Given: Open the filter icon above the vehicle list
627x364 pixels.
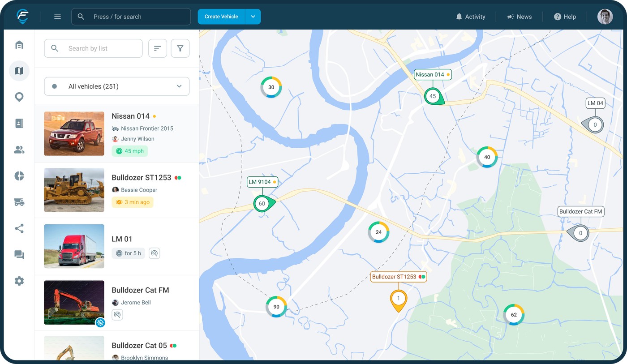Looking at the screenshot, I should 180,48.
